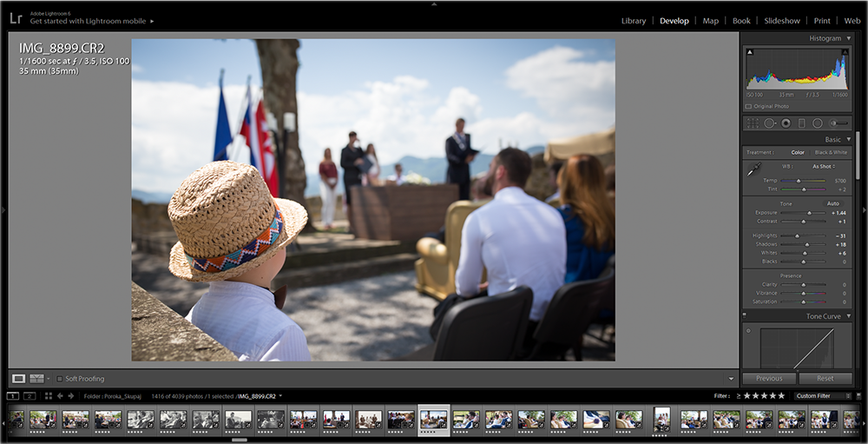868x444 pixels.
Task: Select the Spot Removal tool
Action: pyautogui.click(x=770, y=123)
